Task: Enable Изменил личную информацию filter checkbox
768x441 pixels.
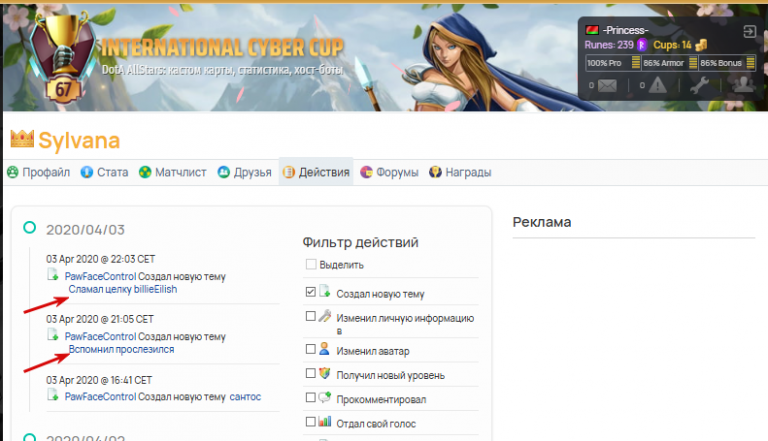Action: coord(311,316)
